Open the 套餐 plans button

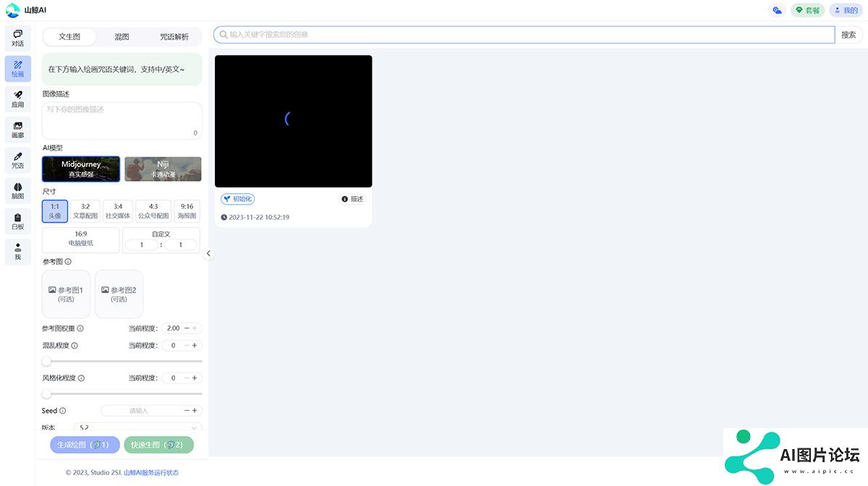pos(807,10)
